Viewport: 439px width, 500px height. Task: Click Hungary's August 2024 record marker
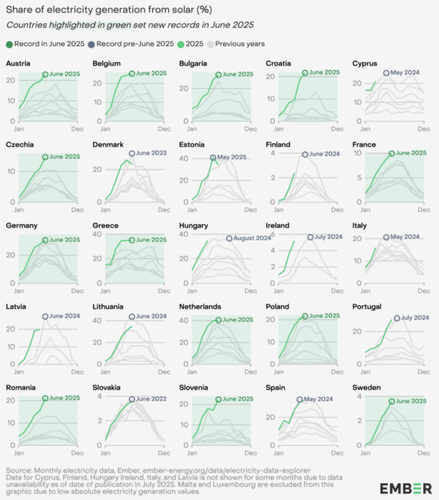(229, 238)
